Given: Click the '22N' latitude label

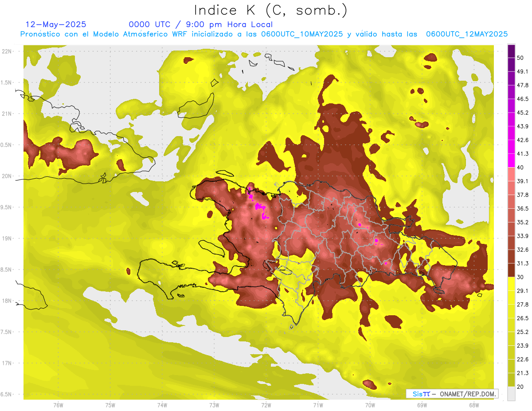Looking at the screenshot, I should (7, 51).
